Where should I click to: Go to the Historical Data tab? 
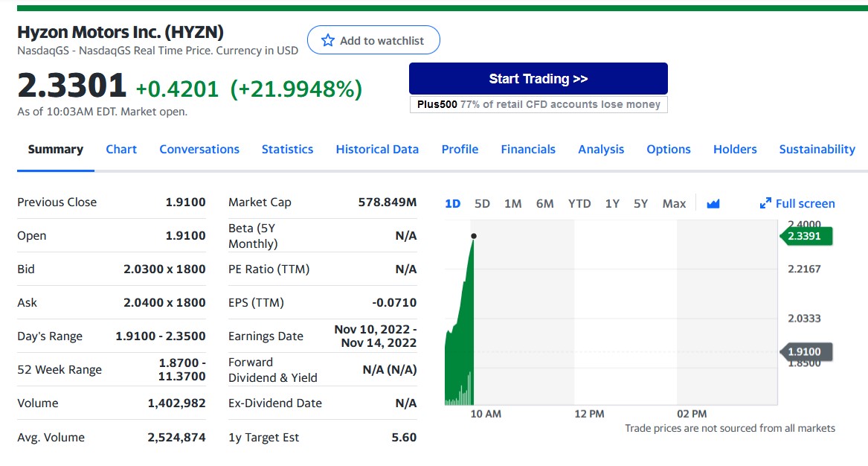pyautogui.click(x=377, y=149)
